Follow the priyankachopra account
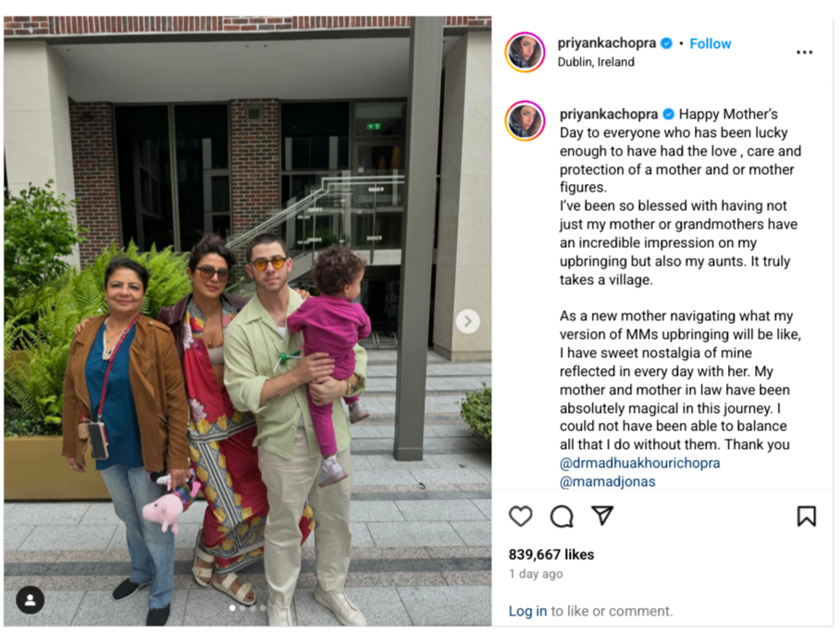This screenshot has width=840, height=634. click(x=710, y=44)
